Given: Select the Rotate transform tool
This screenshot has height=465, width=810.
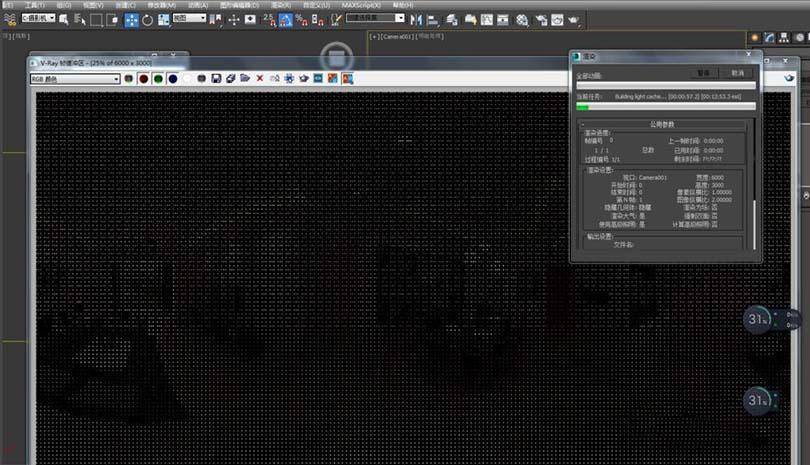Looking at the screenshot, I should 148,20.
